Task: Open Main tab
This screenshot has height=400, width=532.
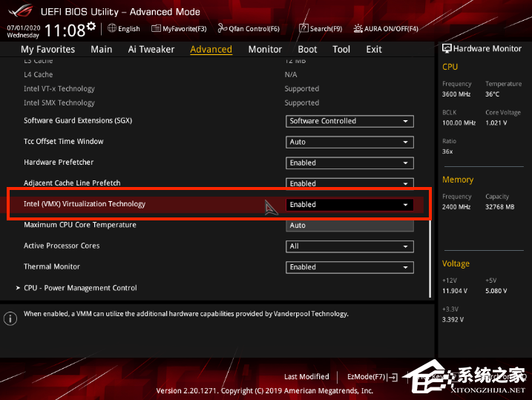Action: coord(102,50)
